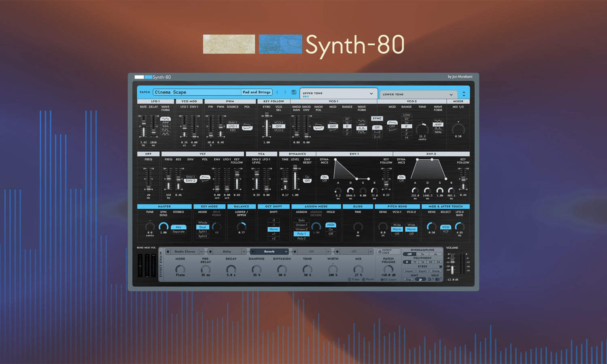Click the Glide TIME knob

pos(358,226)
